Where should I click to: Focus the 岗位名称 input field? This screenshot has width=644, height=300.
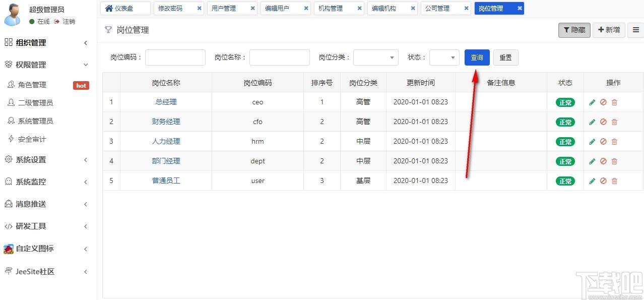point(280,57)
